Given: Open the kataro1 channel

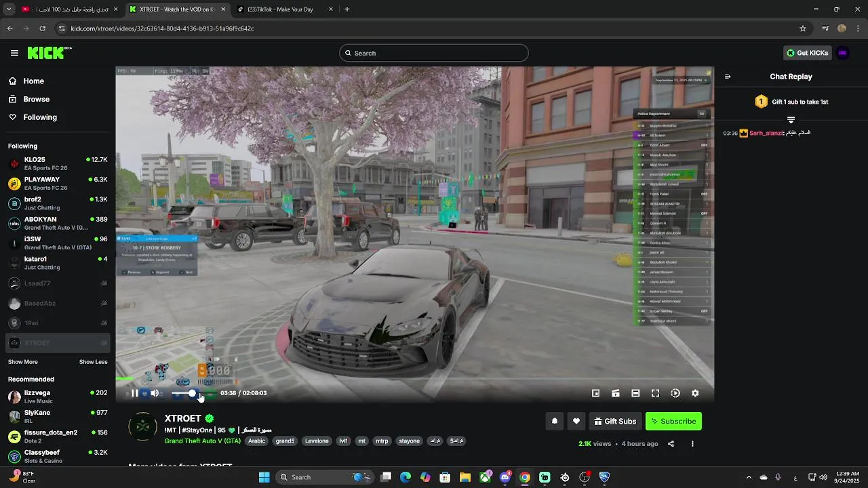Looking at the screenshot, I should (58, 263).
